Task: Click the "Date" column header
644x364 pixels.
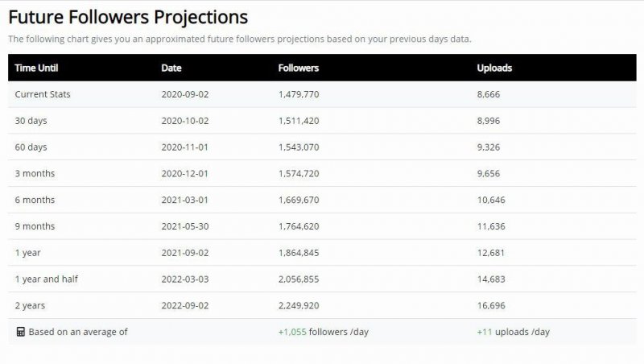Action: [171, 68]
